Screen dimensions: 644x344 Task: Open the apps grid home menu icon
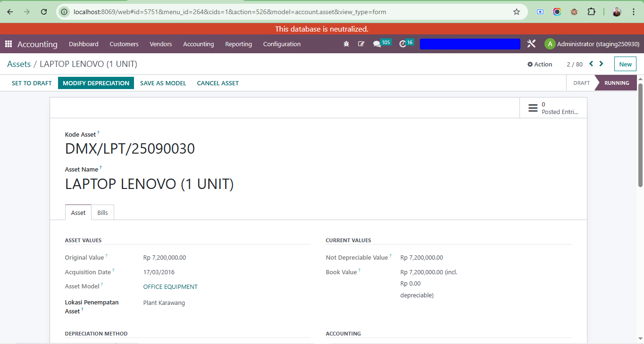click(8, 44)
